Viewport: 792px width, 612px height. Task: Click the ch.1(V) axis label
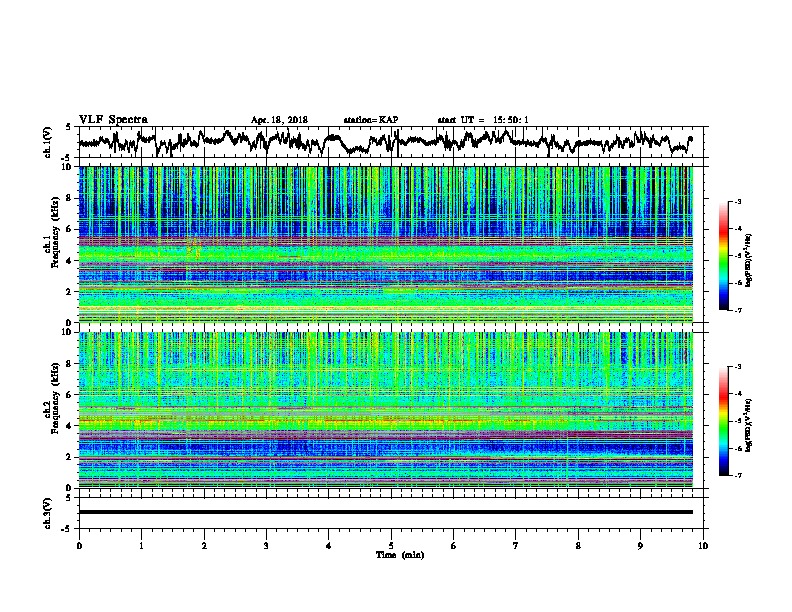click(x=47, y=142)
